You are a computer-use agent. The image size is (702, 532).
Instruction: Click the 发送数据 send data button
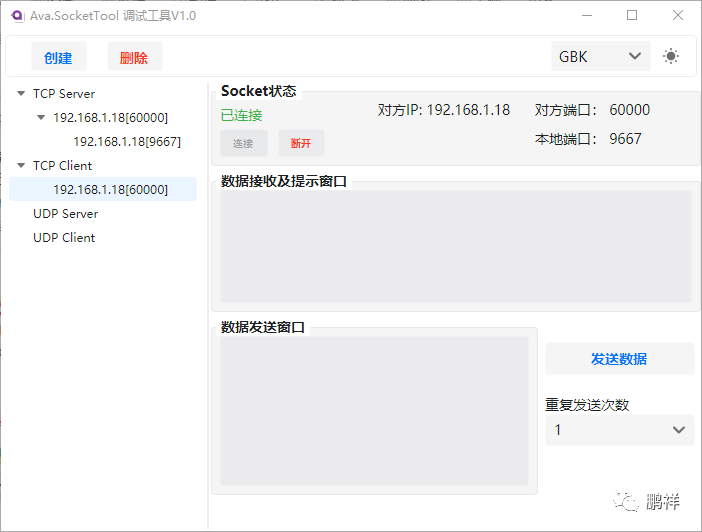(619, 359)
